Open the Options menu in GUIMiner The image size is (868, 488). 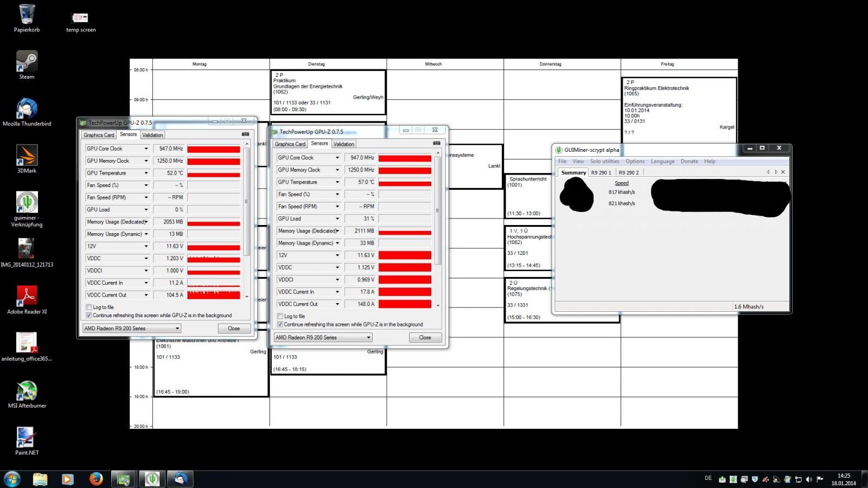tap(635, 161)
